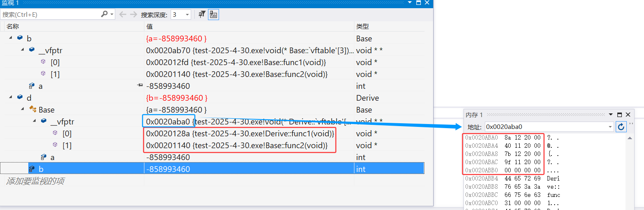
Task: Click the pin icon in Watch toolbar
Action: 202,14
